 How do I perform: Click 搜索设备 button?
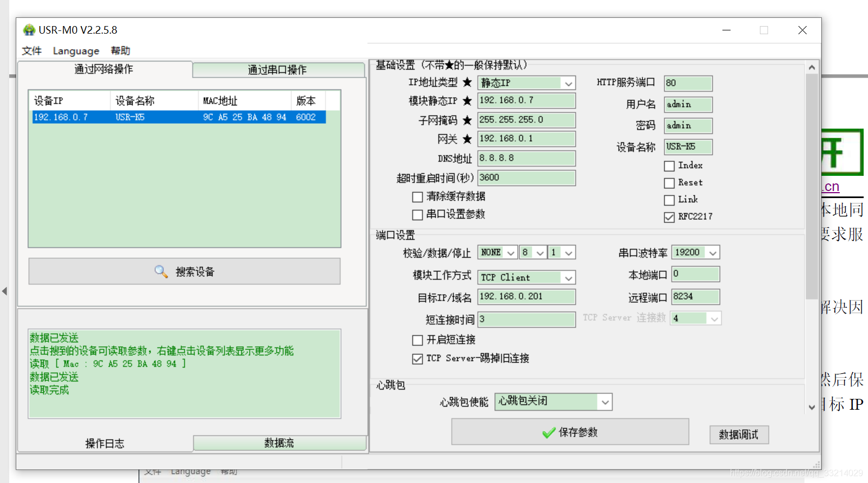point(185,271)
